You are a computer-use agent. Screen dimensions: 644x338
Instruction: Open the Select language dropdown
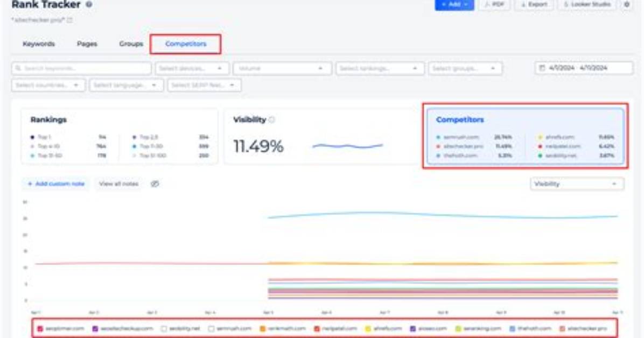coord(126,85)
